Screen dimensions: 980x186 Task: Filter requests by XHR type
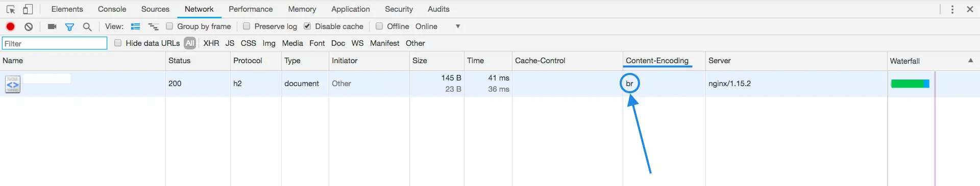pos(211,43)
